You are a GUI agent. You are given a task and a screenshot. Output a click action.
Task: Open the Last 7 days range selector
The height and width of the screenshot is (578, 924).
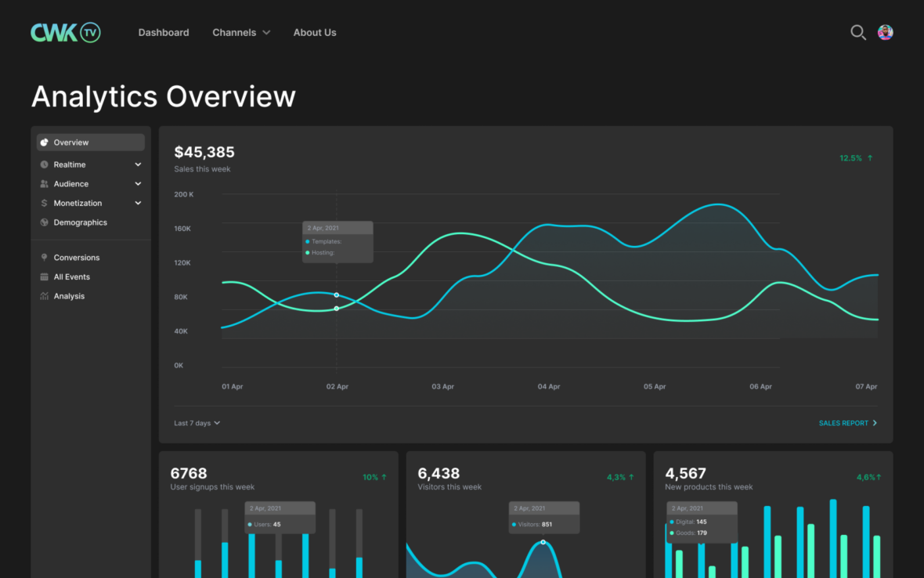click(196, 423)
